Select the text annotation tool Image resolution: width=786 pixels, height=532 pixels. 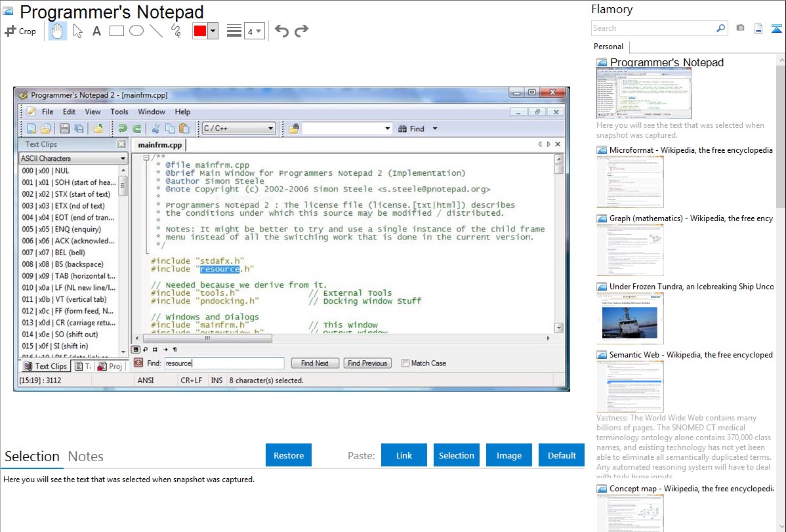pos(96,31)
